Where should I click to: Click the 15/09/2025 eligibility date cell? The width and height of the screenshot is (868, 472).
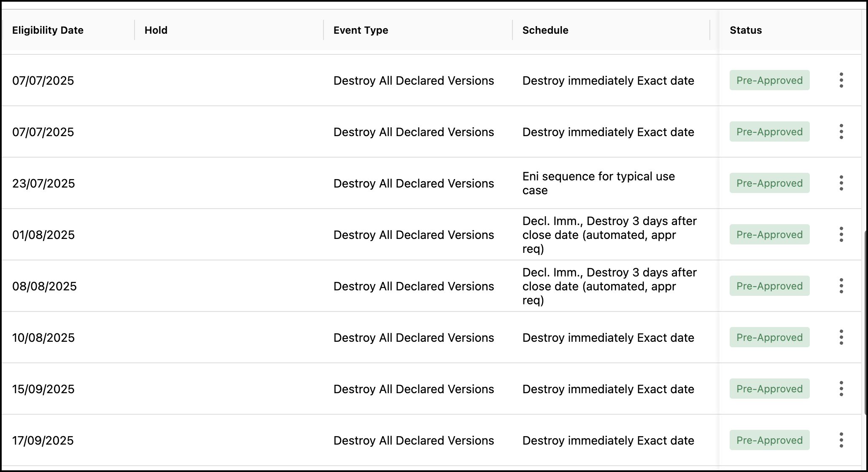(x=43, y=389)
